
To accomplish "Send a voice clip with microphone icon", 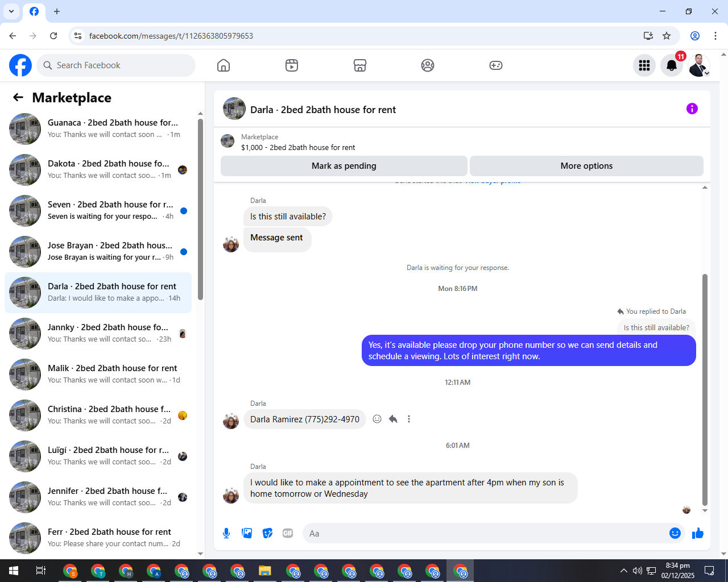I will [x=226, y=533].
